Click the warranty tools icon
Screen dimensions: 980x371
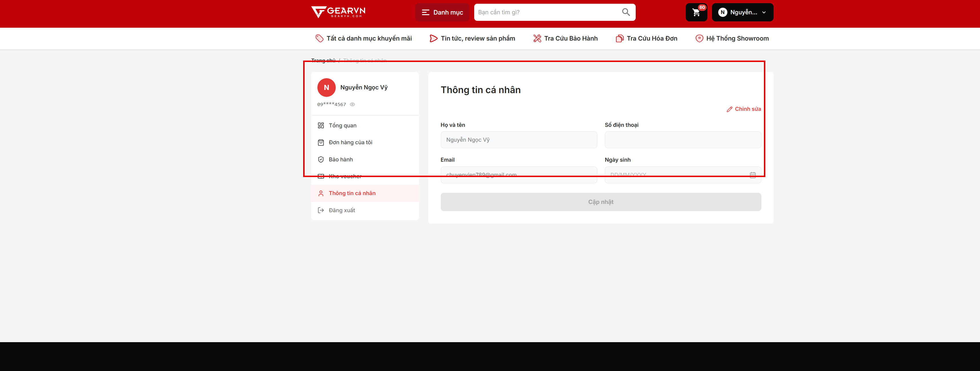(x=537, y=39)
